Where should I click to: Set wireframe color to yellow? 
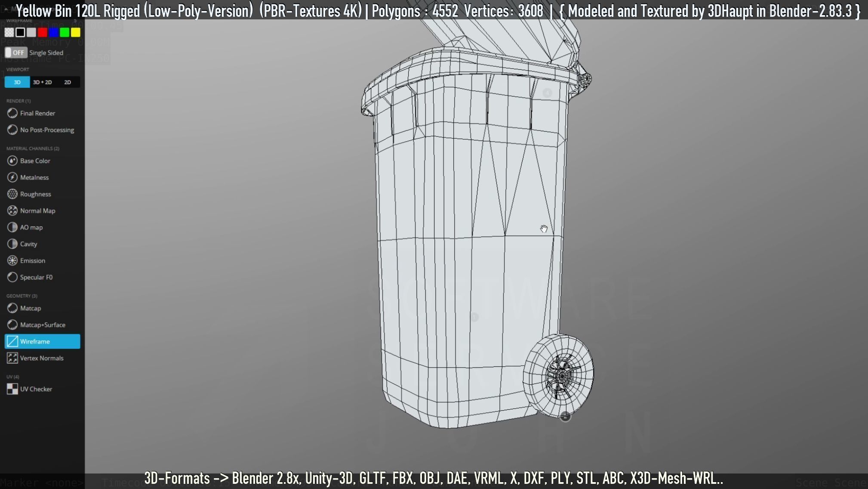pos(76,32)
